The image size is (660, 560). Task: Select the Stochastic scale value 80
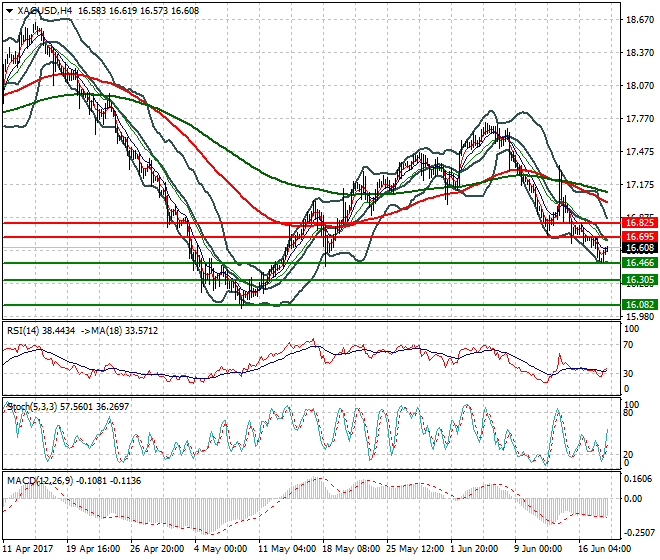coord(628,413)
